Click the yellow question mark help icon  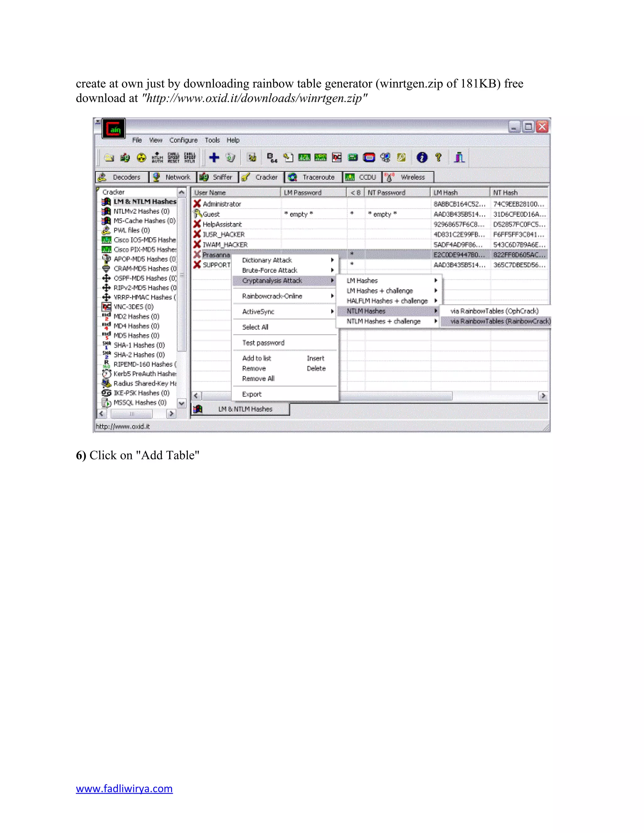coord(438,157)
